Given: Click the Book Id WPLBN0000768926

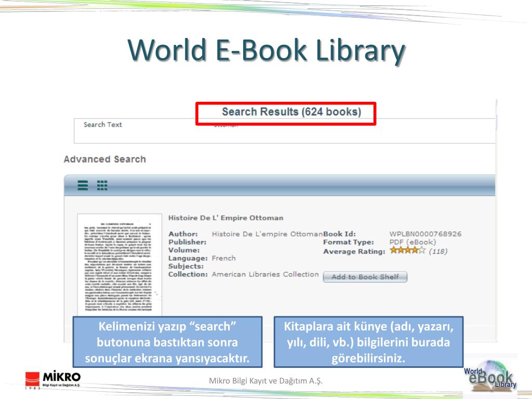Looking at the screenshot, I should click(425, 234).
